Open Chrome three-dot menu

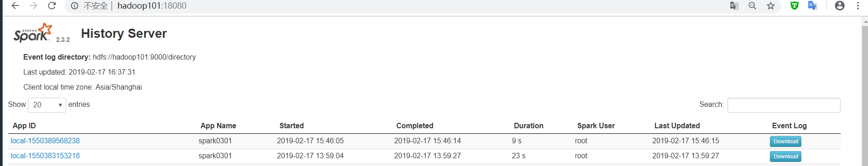tap(858, 6)
